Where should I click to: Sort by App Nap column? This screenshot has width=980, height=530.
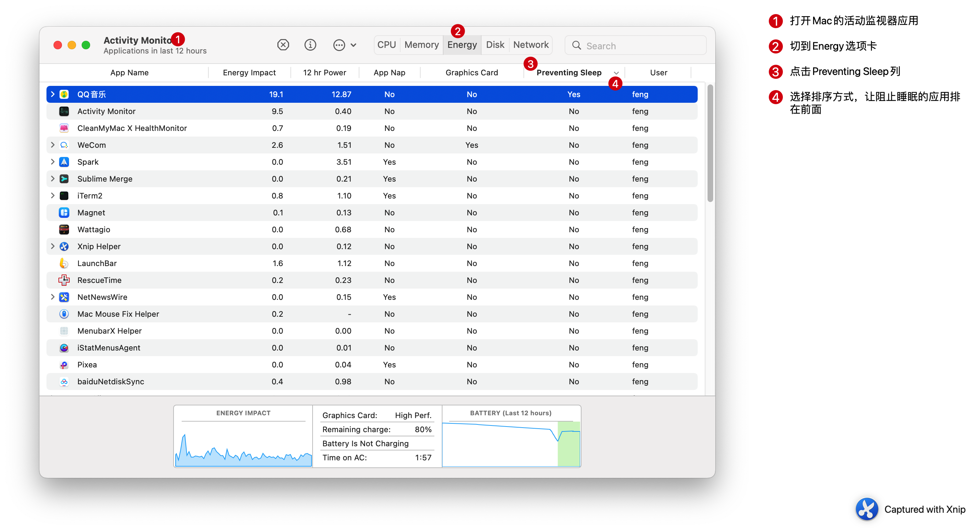[389, 72]
